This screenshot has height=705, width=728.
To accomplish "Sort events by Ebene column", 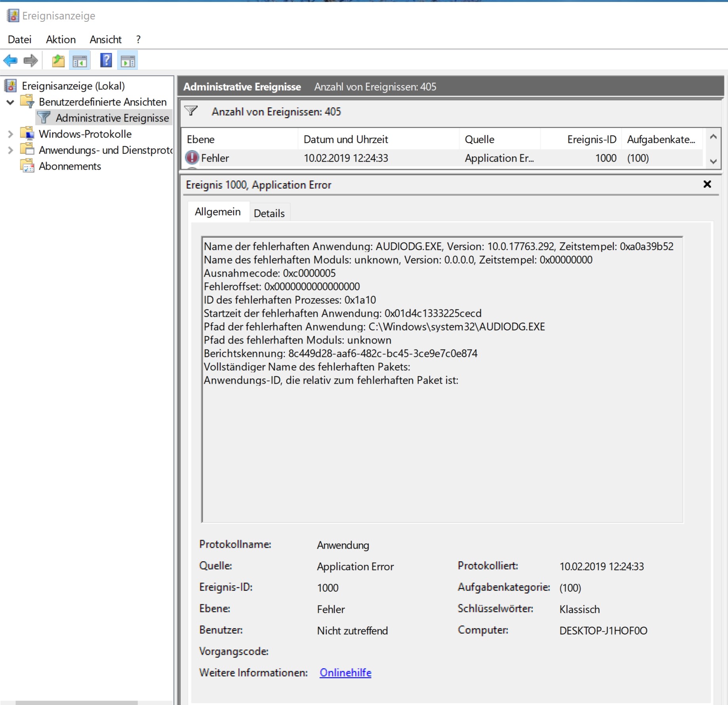I will point(240,139).
